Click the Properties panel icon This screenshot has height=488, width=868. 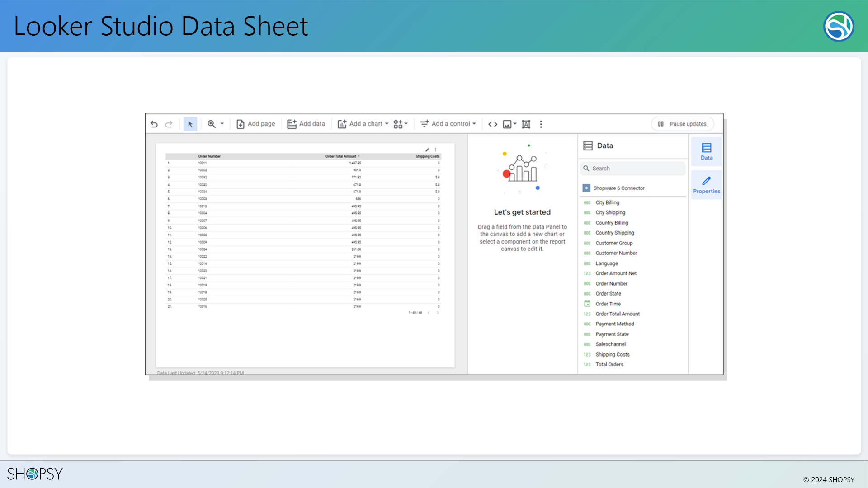coord(707,184)
